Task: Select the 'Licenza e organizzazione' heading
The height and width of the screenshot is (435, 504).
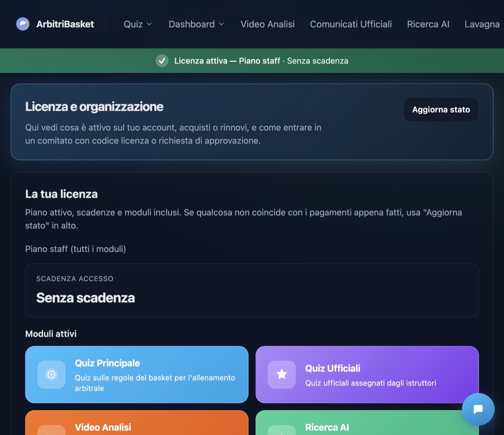Action: (x=94, y=107)
